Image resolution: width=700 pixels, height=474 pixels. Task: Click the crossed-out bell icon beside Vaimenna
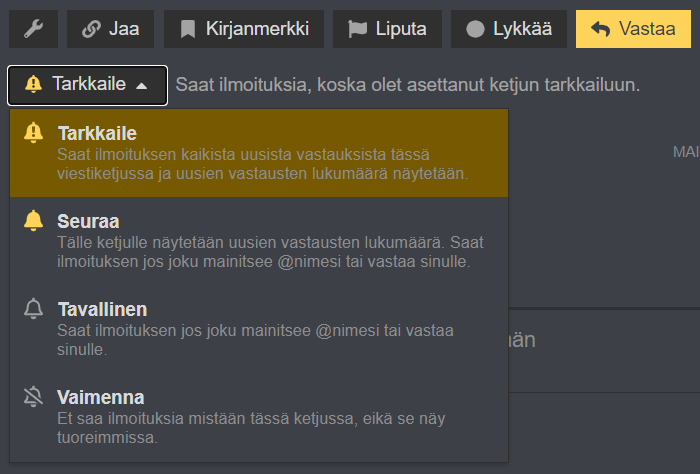click(33, 397)
